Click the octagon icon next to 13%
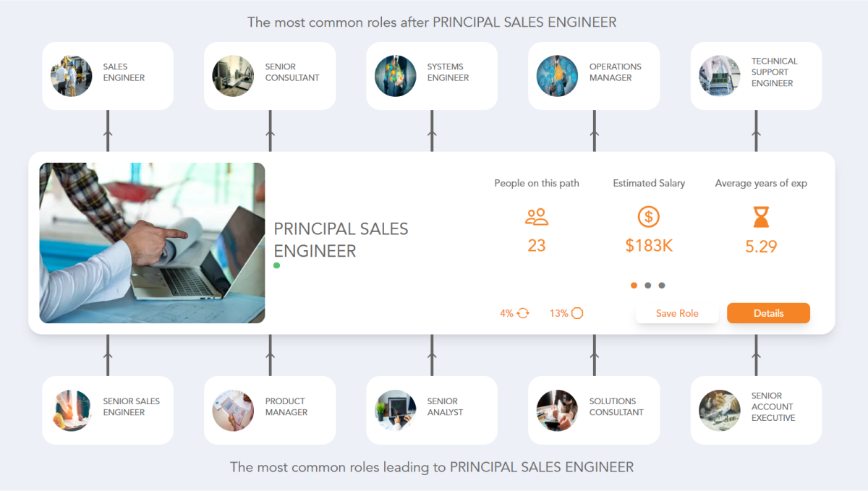This screenshot has width=868, height=491. [575, 313]
